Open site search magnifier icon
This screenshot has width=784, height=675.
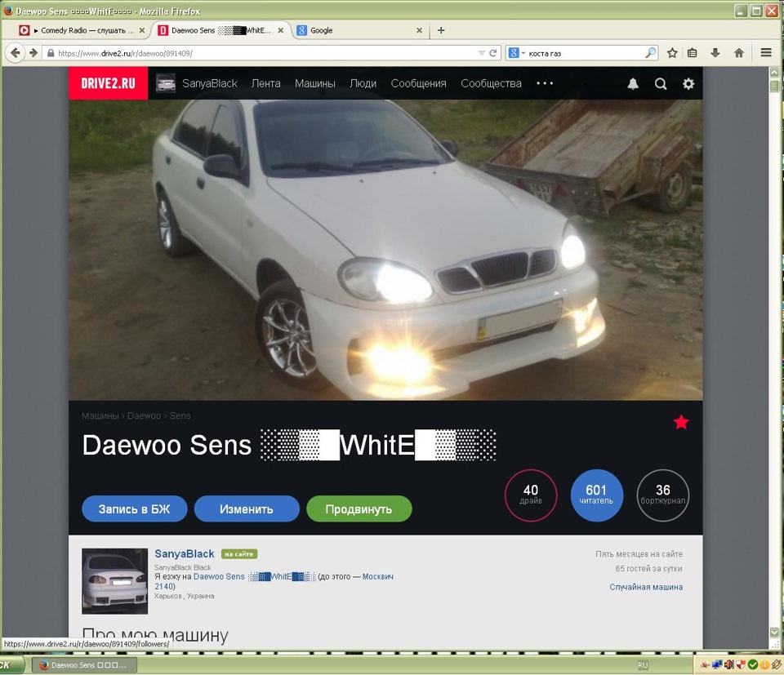(661, 83)
